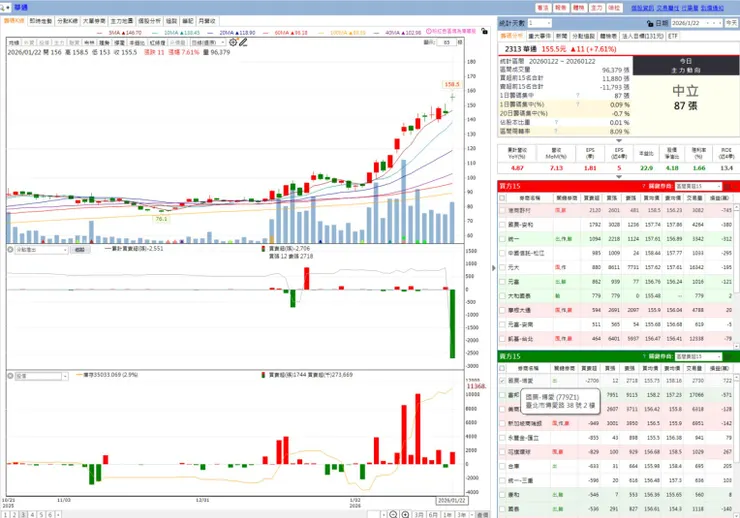
Task: Open the date picker dropdown showing 2026/1/22
Action: (x=697, y=23)
